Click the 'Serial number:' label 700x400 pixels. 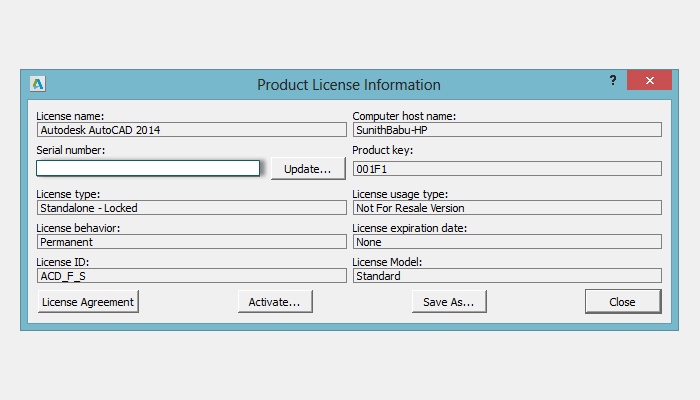tap(71, 150)
